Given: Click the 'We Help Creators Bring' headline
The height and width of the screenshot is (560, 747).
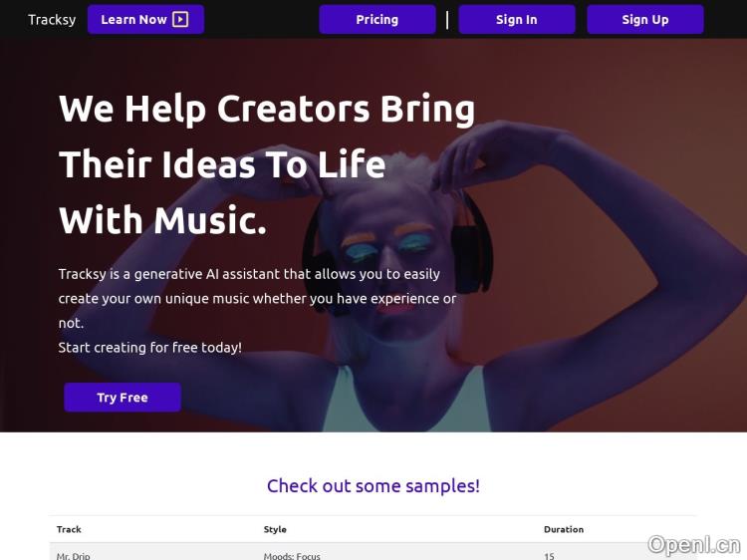Looking at the screenshot, I should tap(267, 109).
